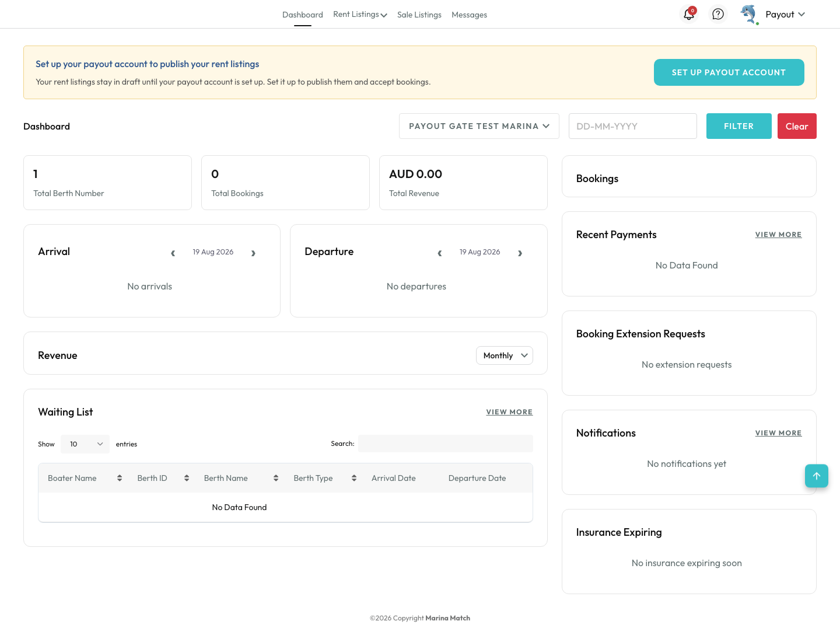This screenshot has width=840, height=635.
Task: View more Notifications
Action: click(x=778, y=433)
